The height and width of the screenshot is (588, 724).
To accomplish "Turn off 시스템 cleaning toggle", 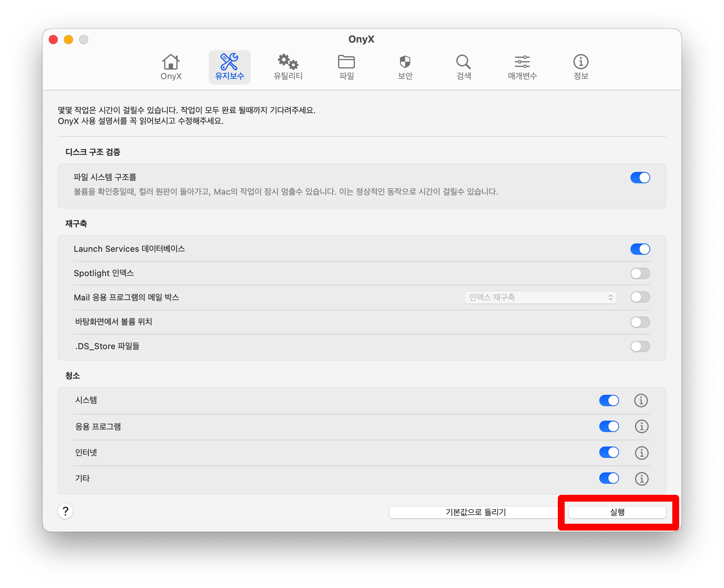I will click(609, 400).
